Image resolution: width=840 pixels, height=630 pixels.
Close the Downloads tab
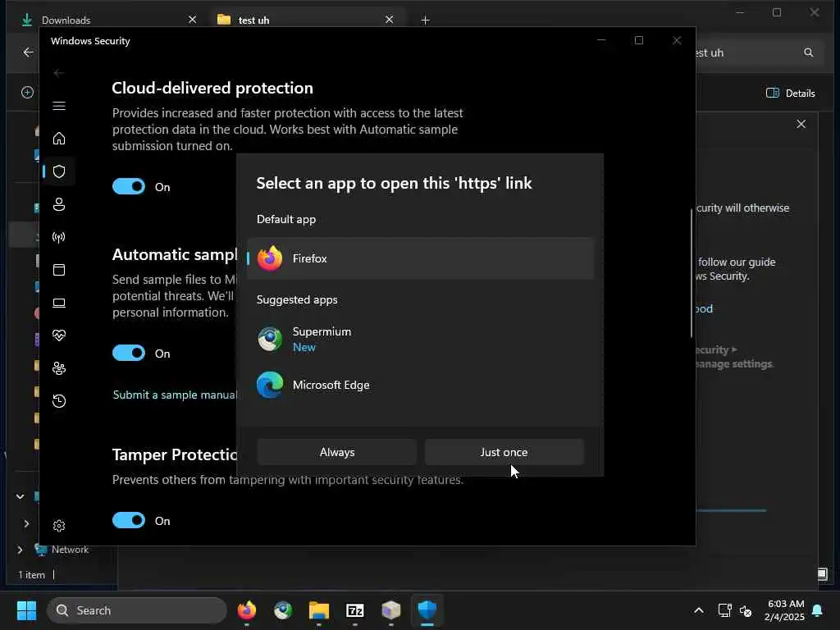(x=192, y=20)
